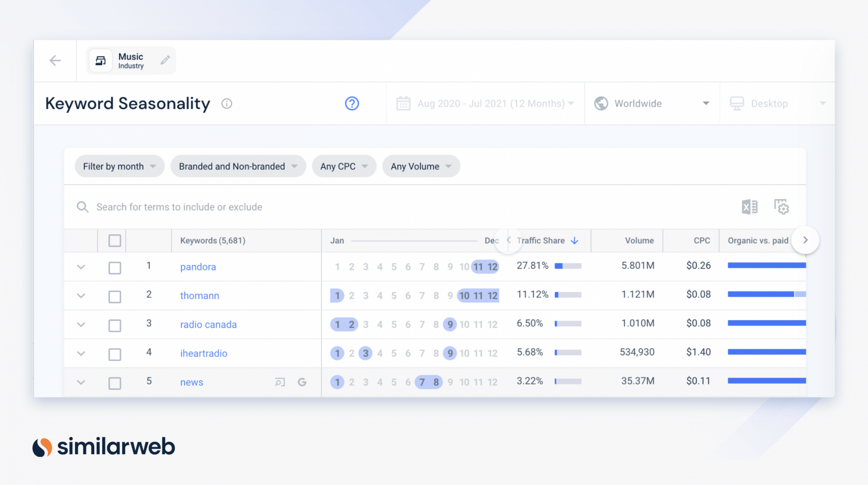Expand the iheartradio row chevron
Image resolution: width=868 pixels, height=485 pixels.
(x=81, y=353)
